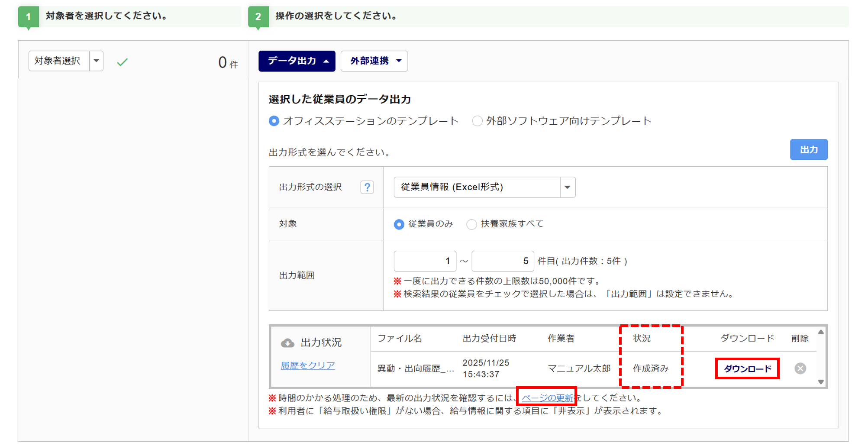Select 外部ソフトウェア向けテンプレート radio option
The height and width of the screenshot is (446, 868).
point(477,121)
